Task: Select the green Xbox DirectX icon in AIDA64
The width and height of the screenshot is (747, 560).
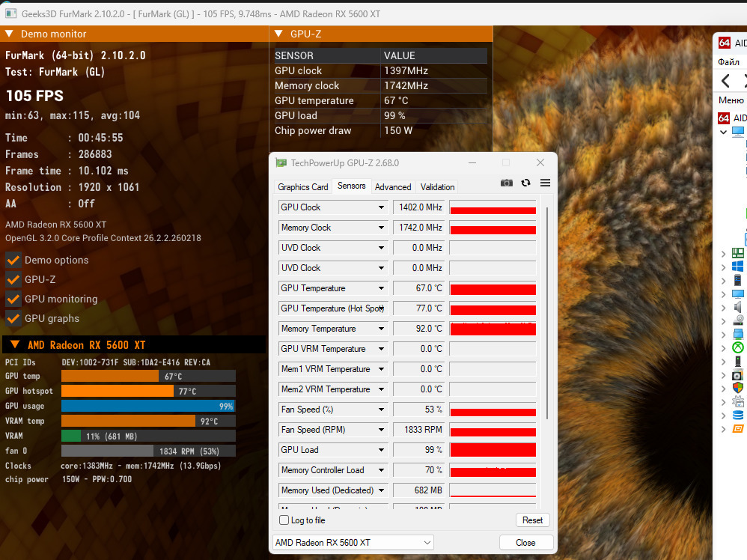Action: tap(738, 347)
